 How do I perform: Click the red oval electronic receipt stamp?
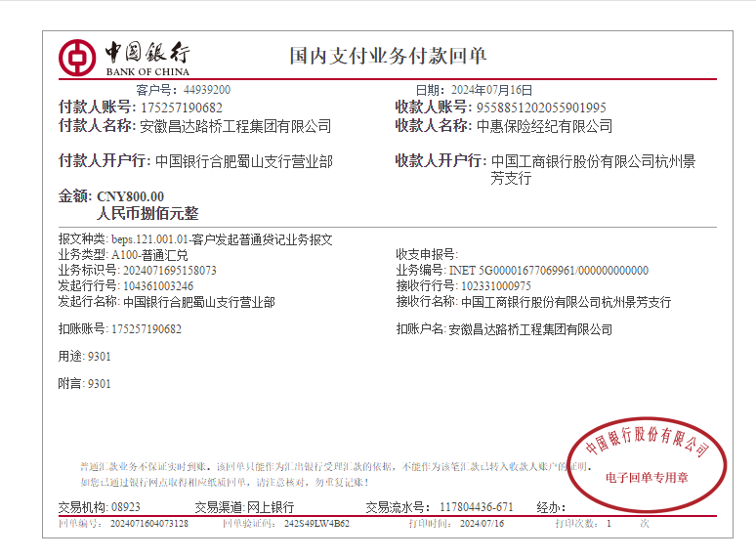[646, 458]
